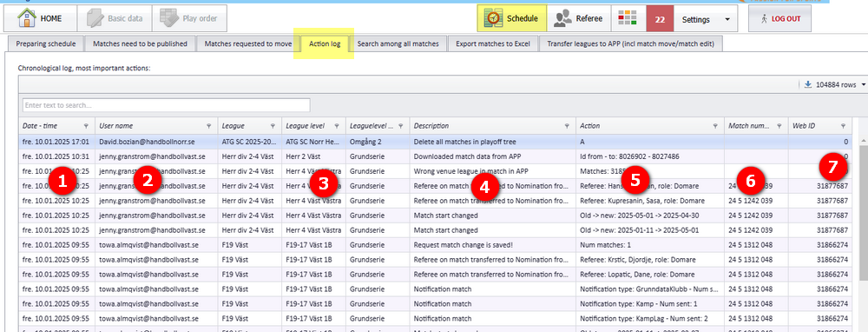Screen dimensions: 868x332
Task: Expand the 104884 rows dropdown arrow
Action: point(864,85)
